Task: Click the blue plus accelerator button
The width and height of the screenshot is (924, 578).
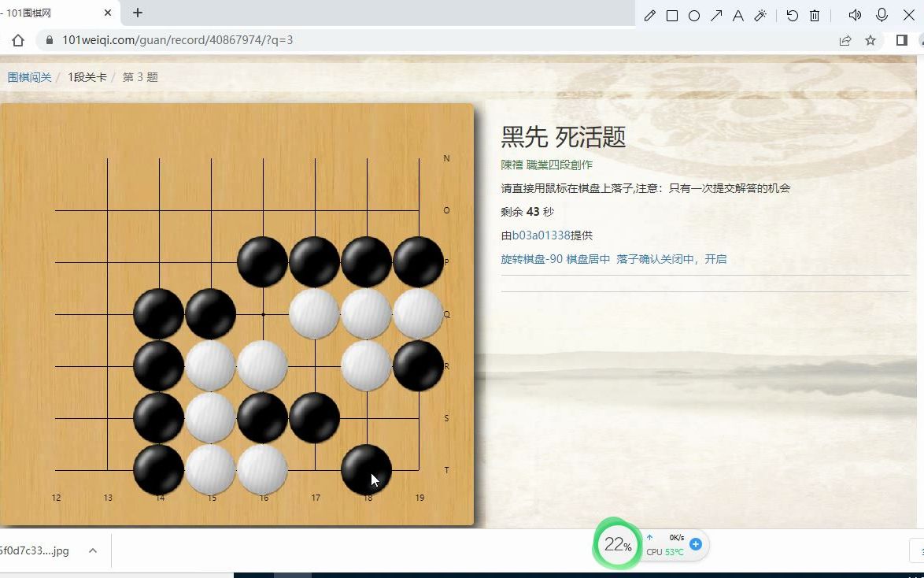Action: [x=695, y=544]
